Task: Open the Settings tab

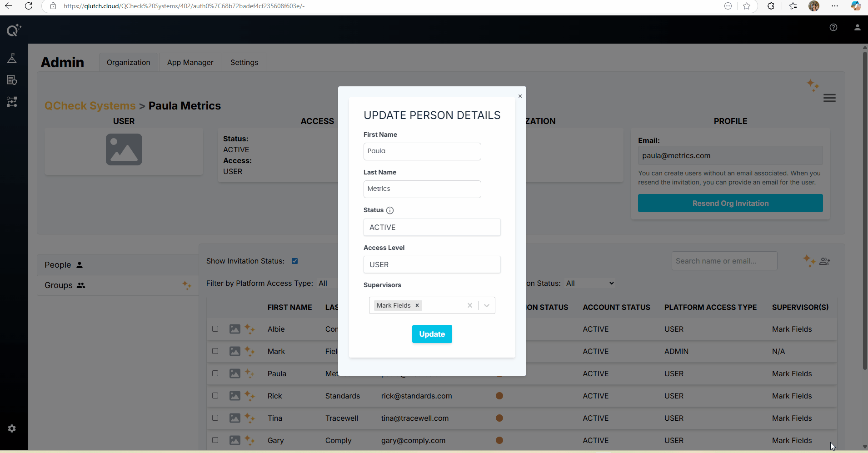Action: coord(244,62)
